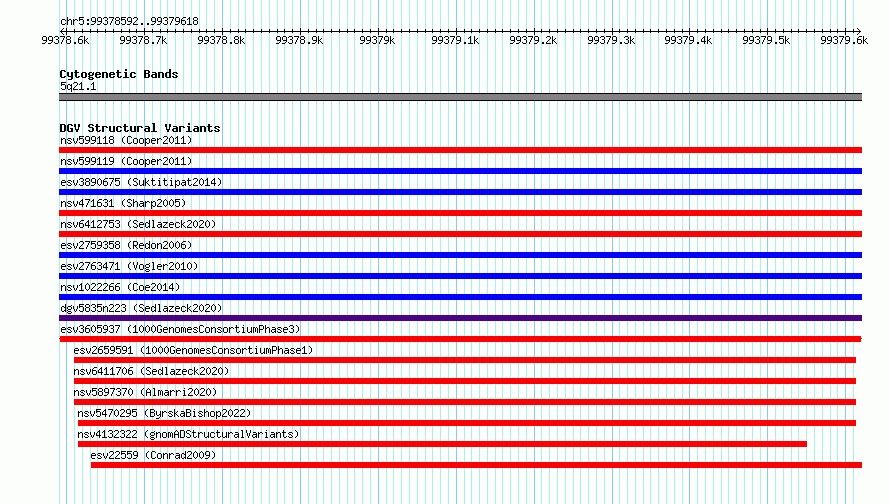Select esv2659591 (1000GenomesConsortiumPhase1) label
The width and height of the screenshot is (890, 504).
(x=194, y=350)
